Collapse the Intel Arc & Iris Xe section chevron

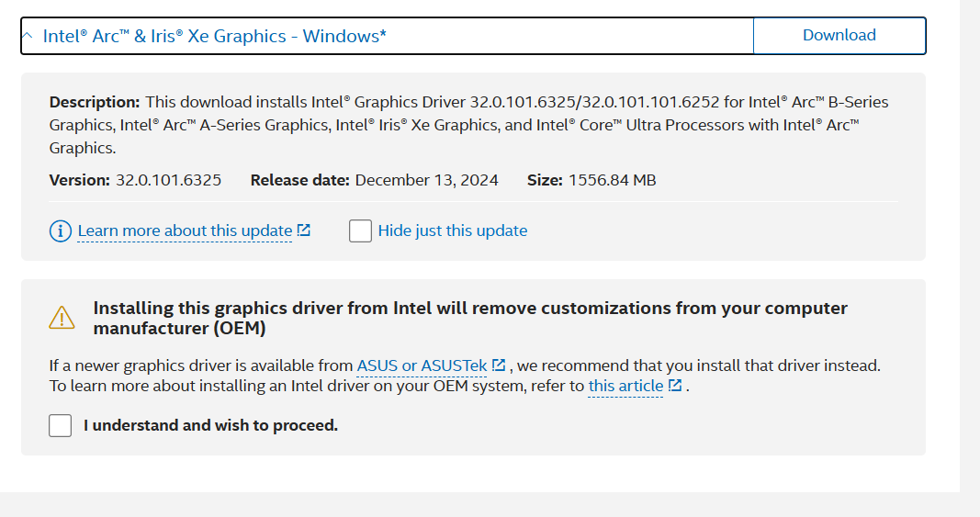click(28, 36)
